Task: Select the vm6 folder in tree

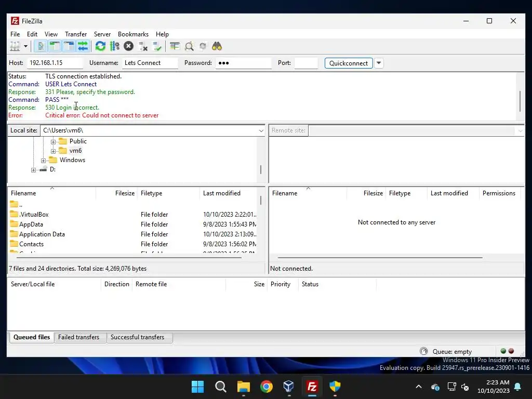Action: pos(76,151)
